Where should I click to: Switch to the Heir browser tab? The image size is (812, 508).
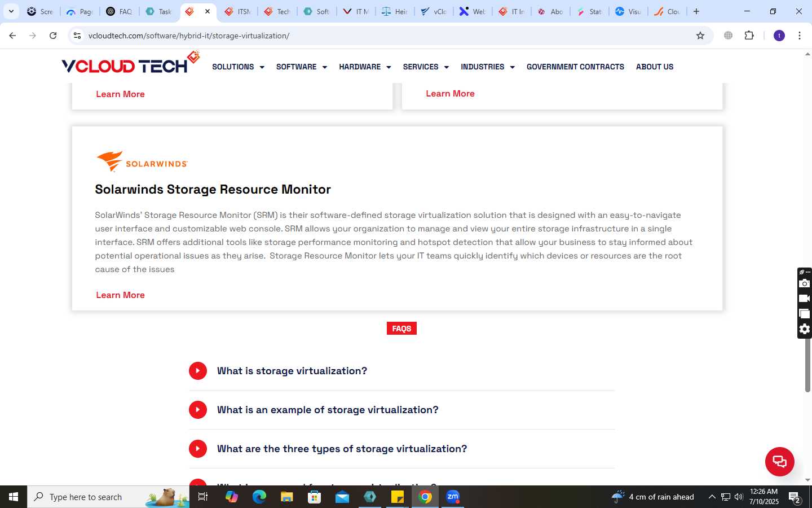tap(395, 11)
